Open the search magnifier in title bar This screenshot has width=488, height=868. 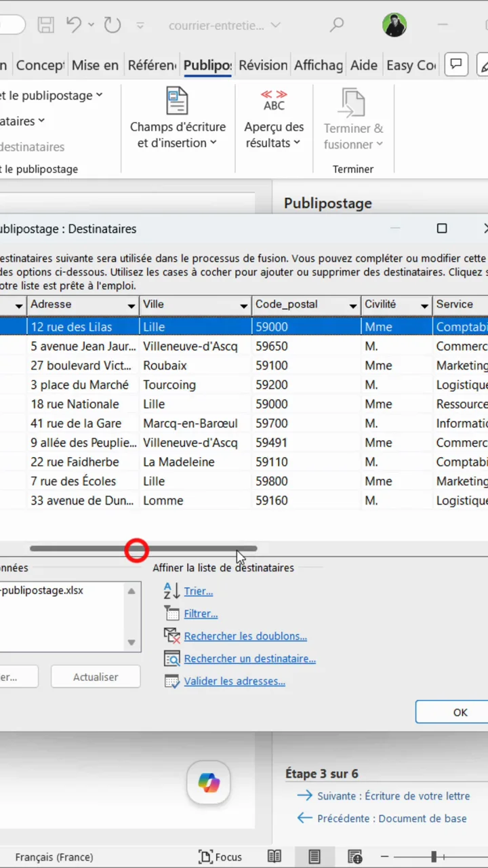[x=337, y=26]
